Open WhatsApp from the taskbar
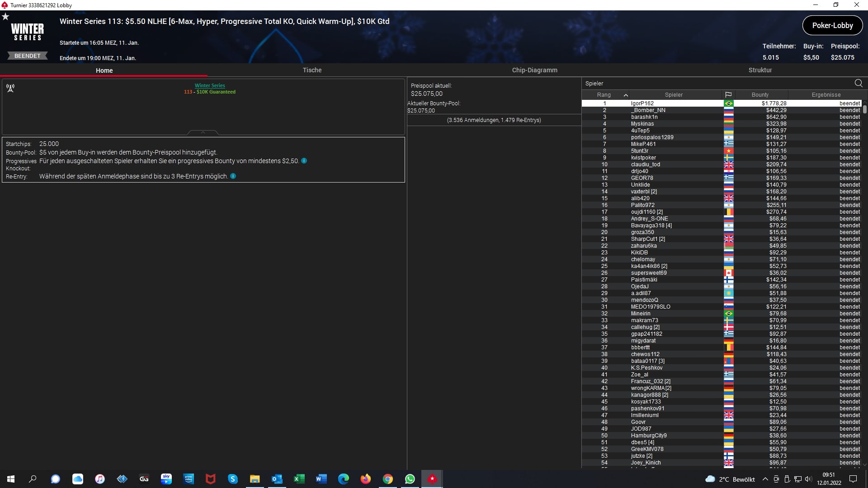Screen dimensions: 868x488 [x=410, y=479]
